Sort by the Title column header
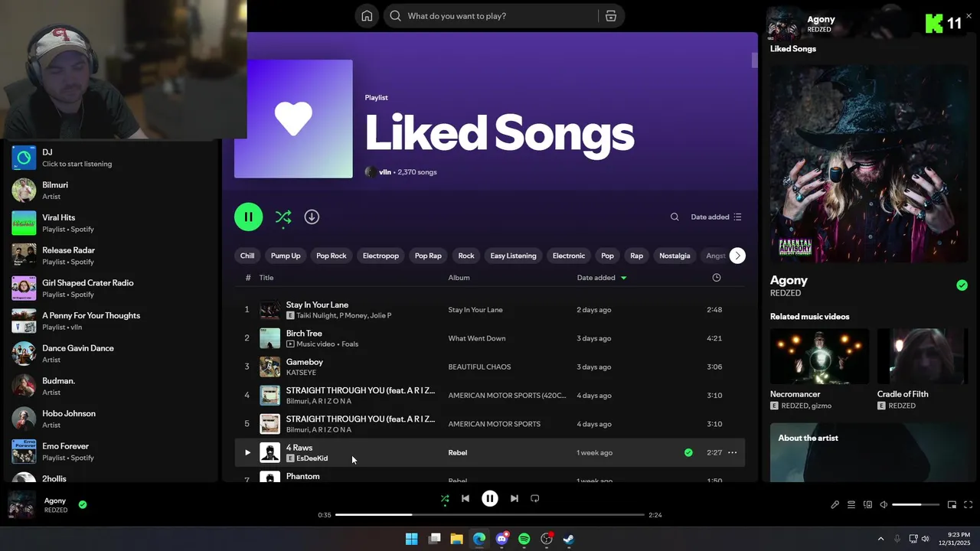The image size is (980, 551). pyautogui.click(x=266, y=278)
